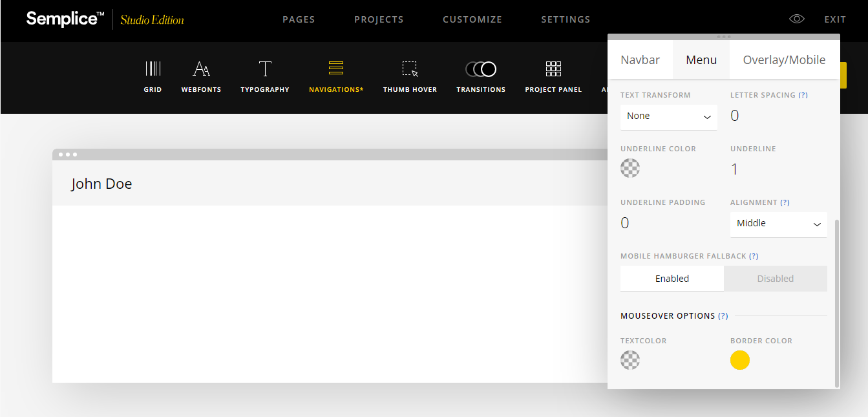Disable mobile hamburger fallback
868x417 pixels.
click(x=775, y=279)
